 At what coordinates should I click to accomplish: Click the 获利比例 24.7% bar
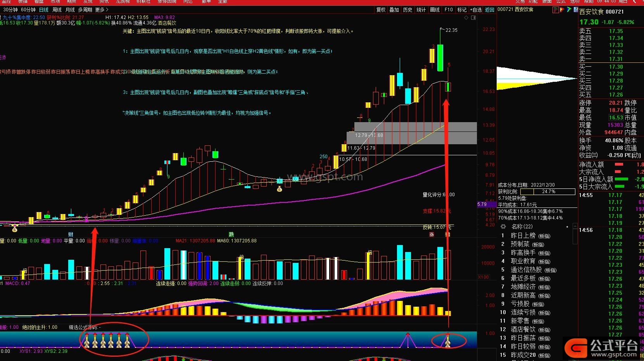[547, 192]
